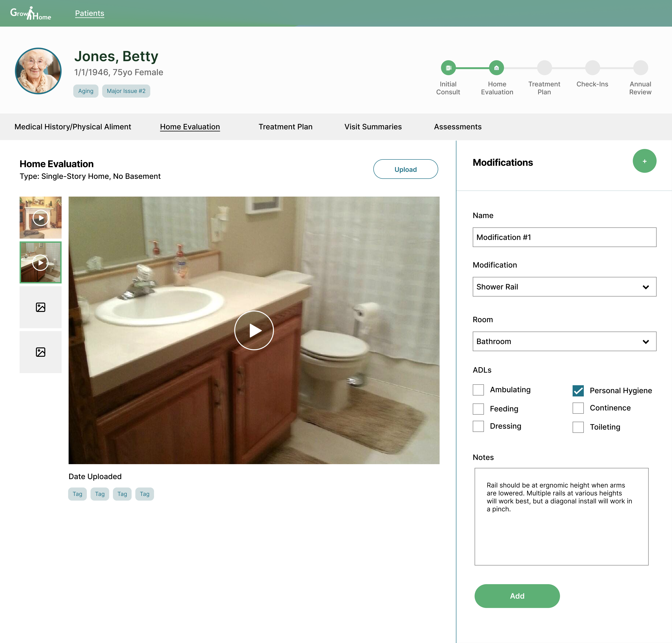Click the green plus add modification icon
Viewport: 672px width, 643px height.
point(644,161)
